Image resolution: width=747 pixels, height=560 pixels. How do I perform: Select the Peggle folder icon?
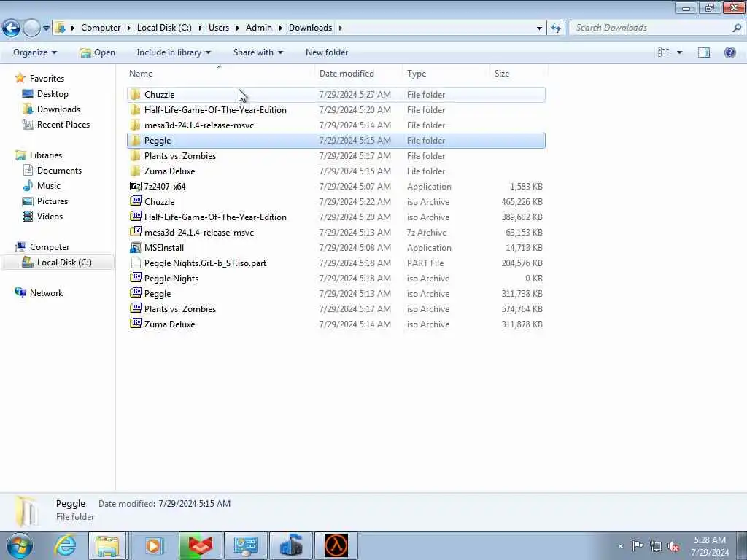135,141
